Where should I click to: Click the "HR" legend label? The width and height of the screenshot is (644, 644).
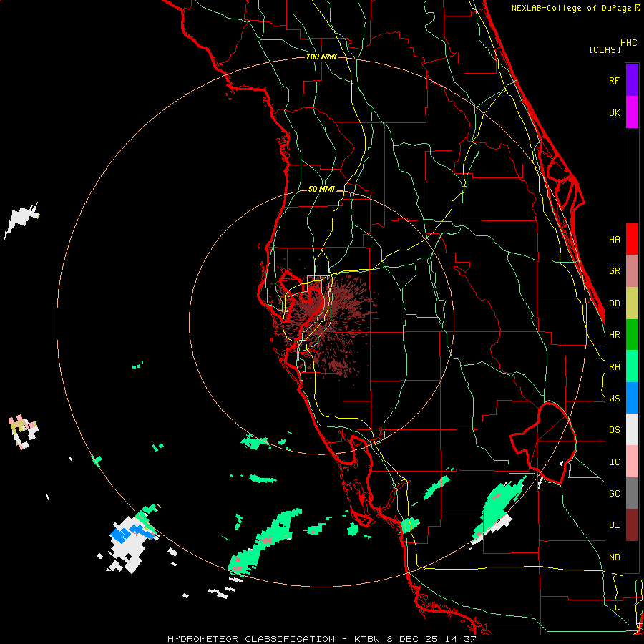[x=614, y=335]
